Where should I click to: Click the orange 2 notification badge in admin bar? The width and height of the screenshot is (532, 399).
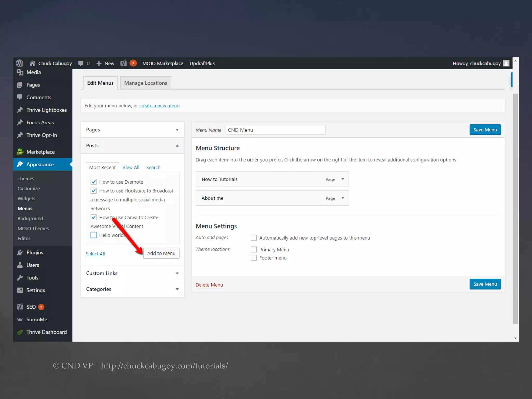point(133,63)
